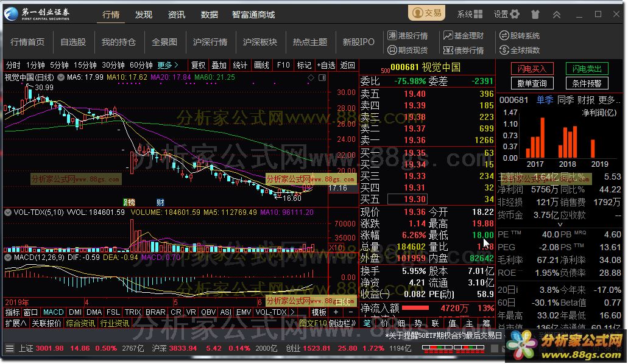This screenshot has height=364, width=628.
Task: Expand 更多 financial options
Action: [x=609, y=100]
